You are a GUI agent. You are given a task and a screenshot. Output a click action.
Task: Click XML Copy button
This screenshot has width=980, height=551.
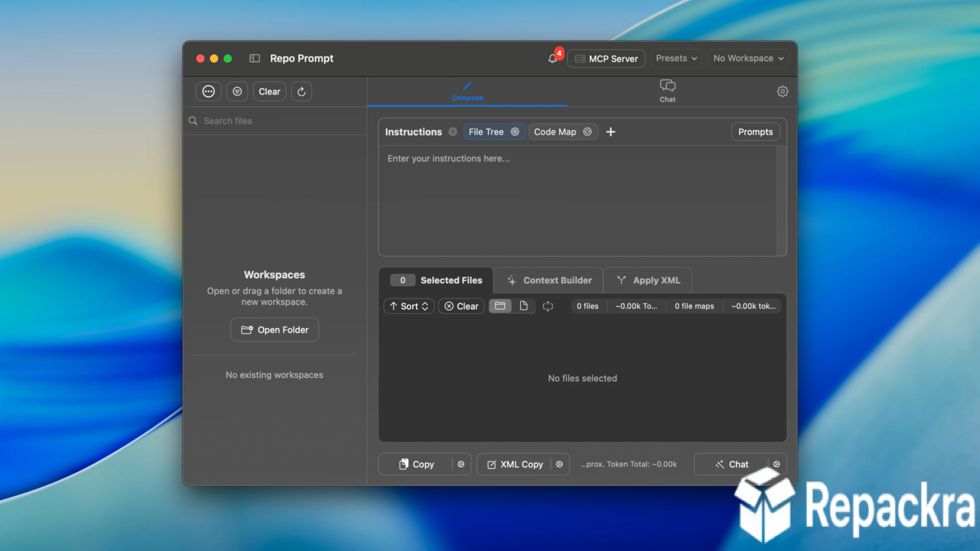[514, 464]
